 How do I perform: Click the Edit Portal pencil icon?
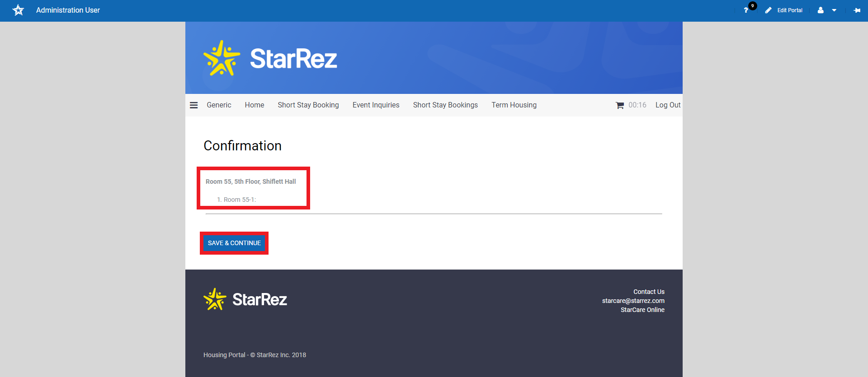point(768,10)
